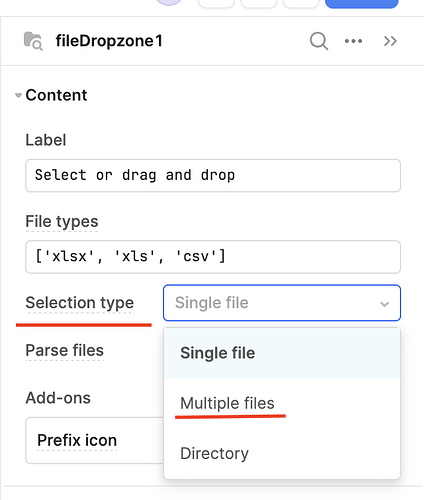Open the Selection type dropdown
424x500 pixels.
282,303
